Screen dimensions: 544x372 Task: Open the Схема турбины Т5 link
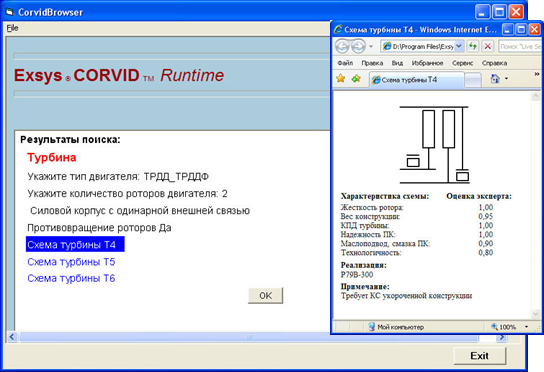[x=71, y=262]
